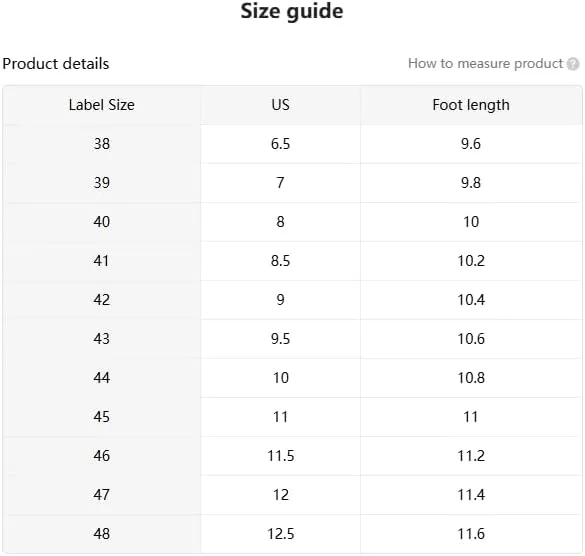Image resolution: width=585 pixels, height=556 pixels.
Task: Select label size 44 cell
Action: point(102,378)
